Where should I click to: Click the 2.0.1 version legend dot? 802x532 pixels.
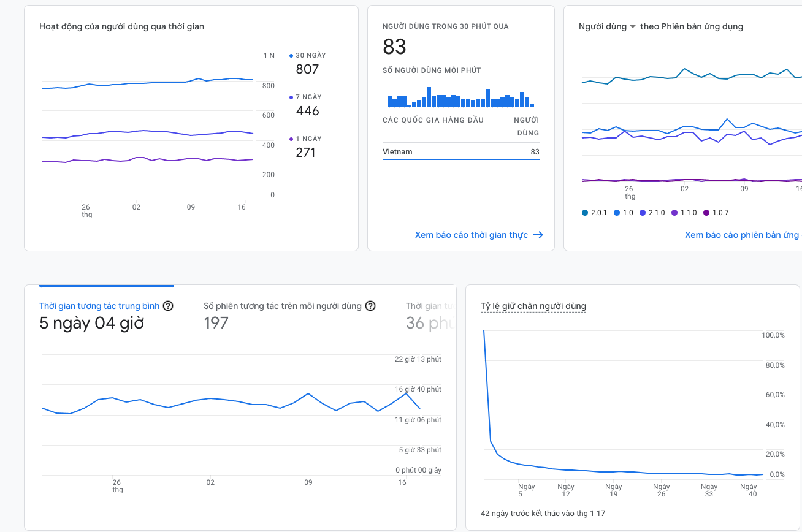point(584,213)
